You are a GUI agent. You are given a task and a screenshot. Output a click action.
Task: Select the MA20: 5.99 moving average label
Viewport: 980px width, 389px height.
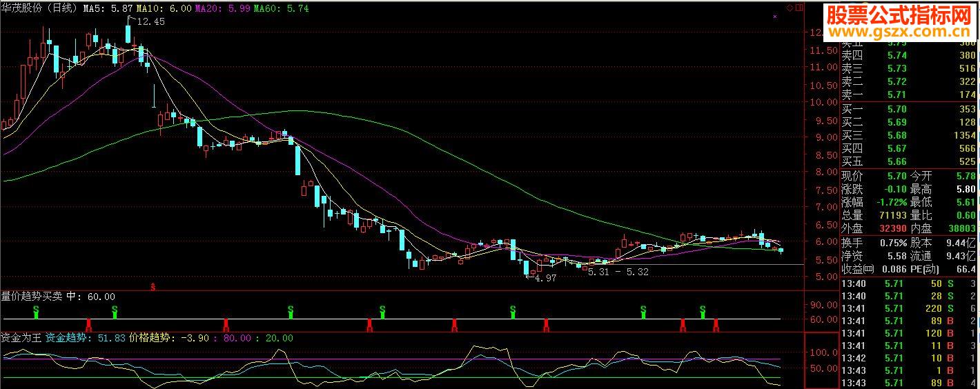point(222,8)
